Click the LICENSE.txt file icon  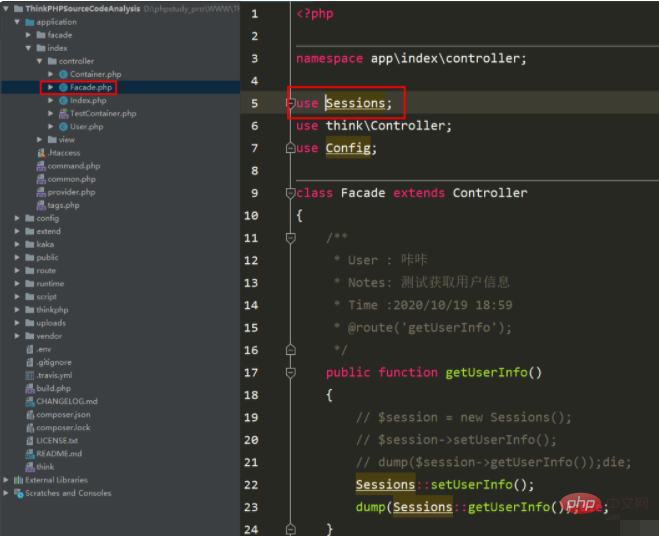(30, 441)
